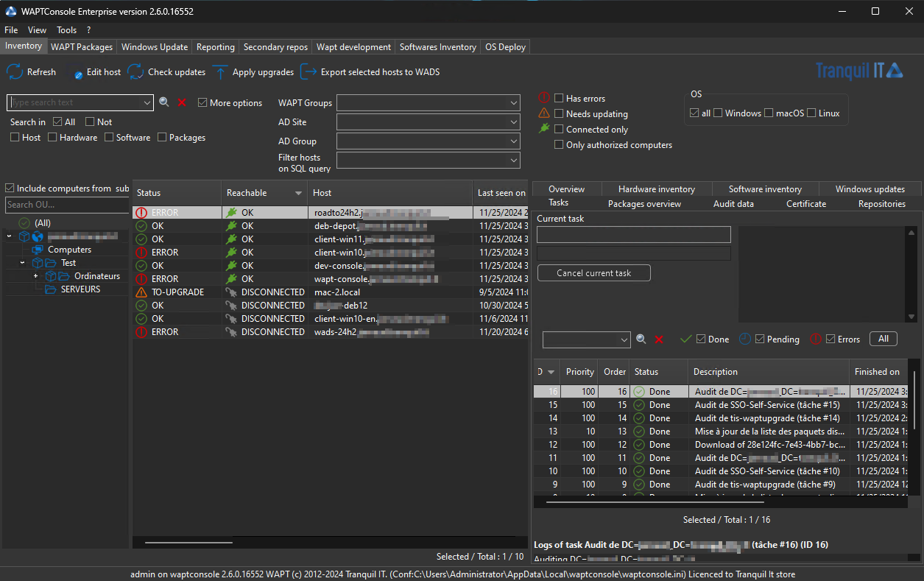Viewport: 924px width, 581px height.
Task: Click the blue clock icon beside Pending
Action: pyautogui.click(x=745, y=339)
